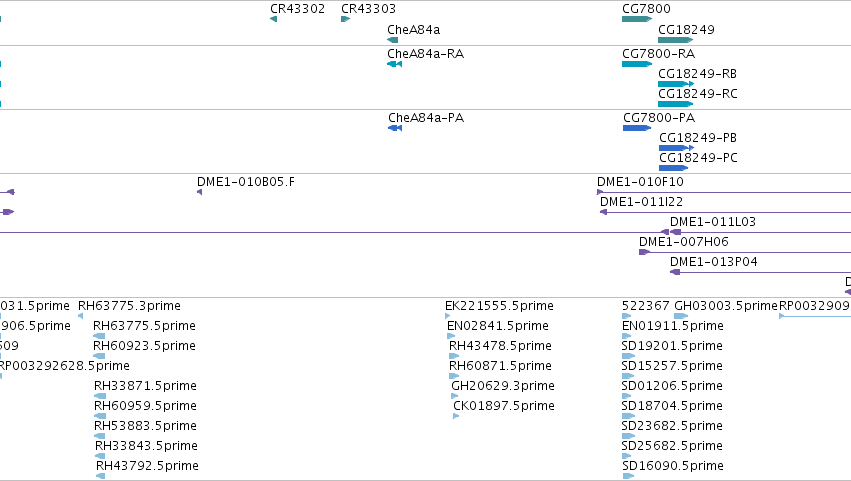Select clone DME1-010F10 feature

coord(723,192)
